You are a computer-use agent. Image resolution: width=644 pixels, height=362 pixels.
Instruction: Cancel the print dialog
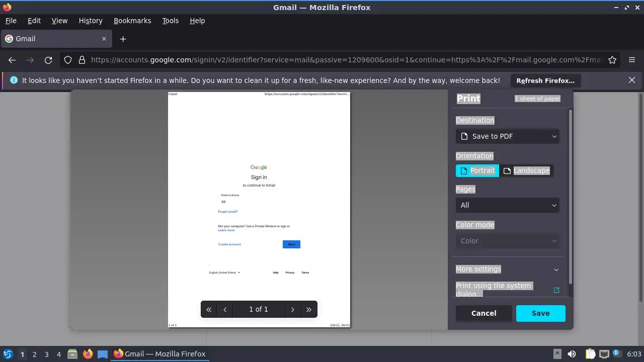tap(484, 313)
